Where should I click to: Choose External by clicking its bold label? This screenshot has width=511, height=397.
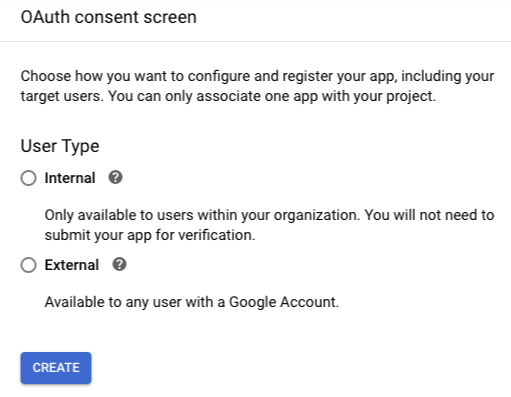coord(72,265)
